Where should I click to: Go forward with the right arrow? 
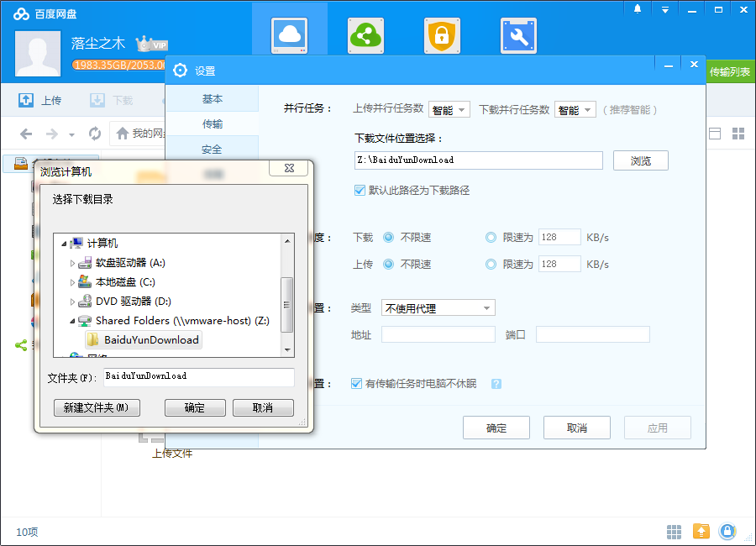coord(51,134)
